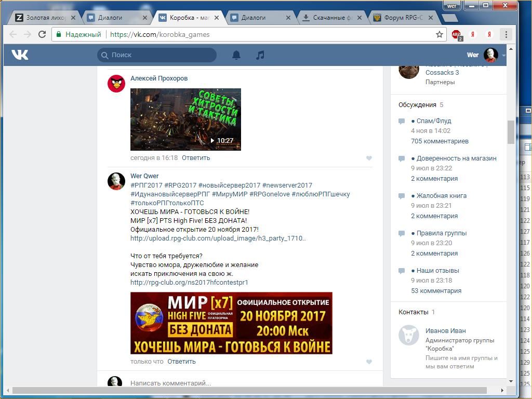Like Wer Qwer's comment with the heart
The height and width of the screenshot is (399, 532).
pyautogui.click(x=369, y=362)
